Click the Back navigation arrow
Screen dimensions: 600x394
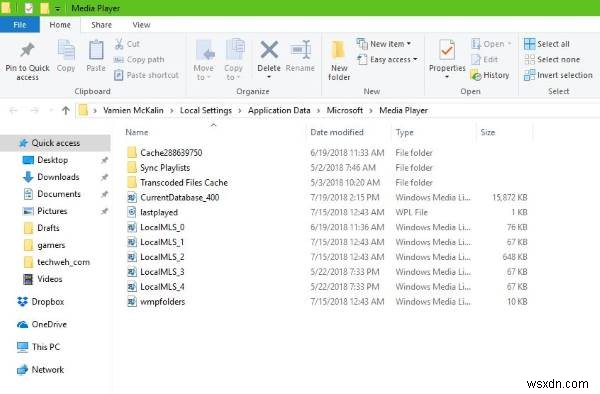click(x=13, y=111)
